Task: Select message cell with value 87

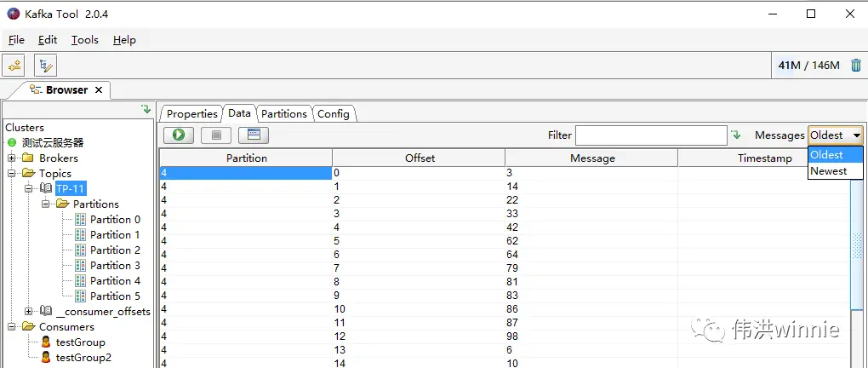Action: coord(591,323)
